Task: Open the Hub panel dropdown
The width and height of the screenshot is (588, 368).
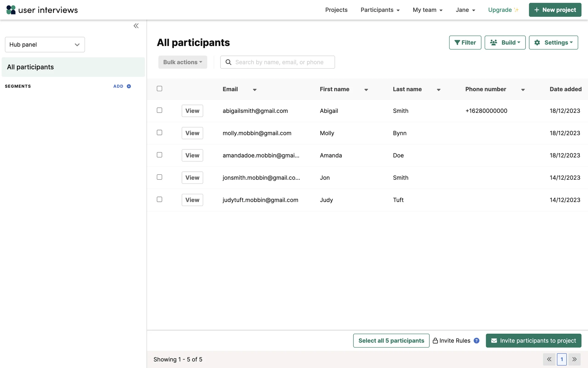Action: [45, 44]
